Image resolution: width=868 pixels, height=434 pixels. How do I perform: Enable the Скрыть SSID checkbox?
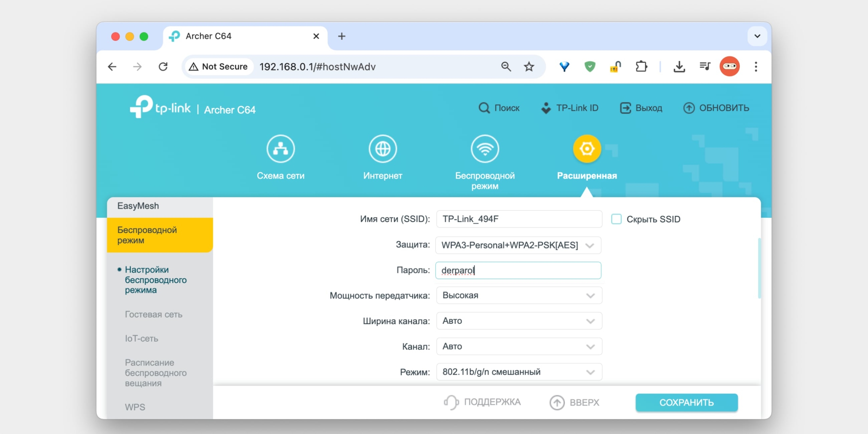point(616,219)
